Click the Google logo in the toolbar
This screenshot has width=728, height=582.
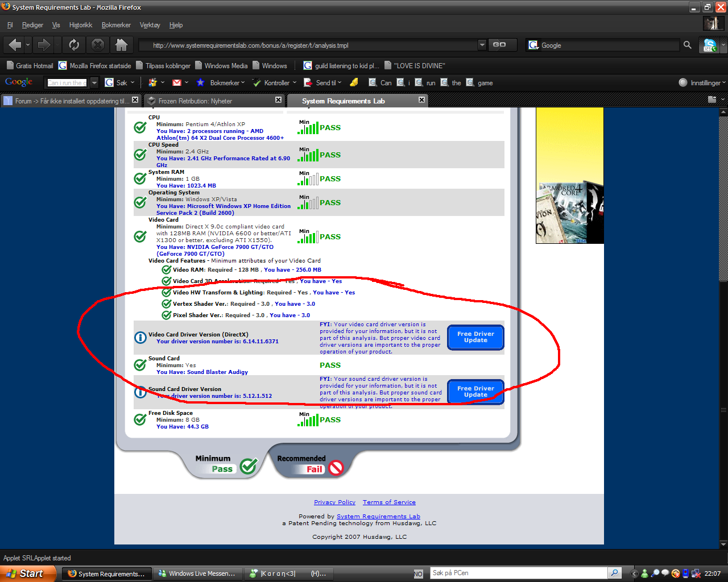pyautogui.click(x=19, y=82)
